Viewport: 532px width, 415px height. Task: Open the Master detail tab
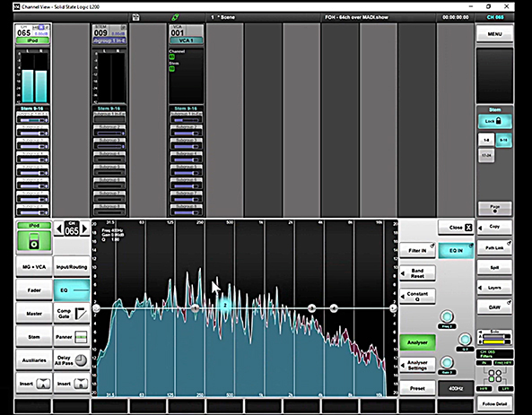[34, 314]
